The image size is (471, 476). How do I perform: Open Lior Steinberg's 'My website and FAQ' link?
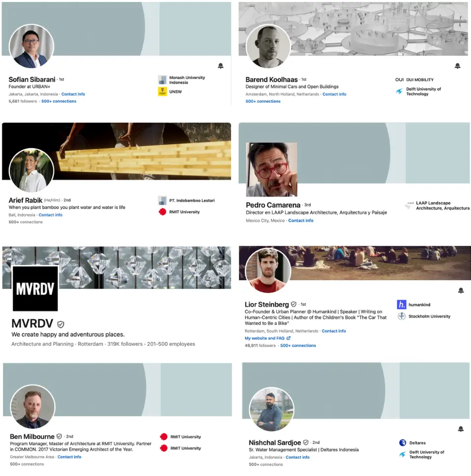267,338
